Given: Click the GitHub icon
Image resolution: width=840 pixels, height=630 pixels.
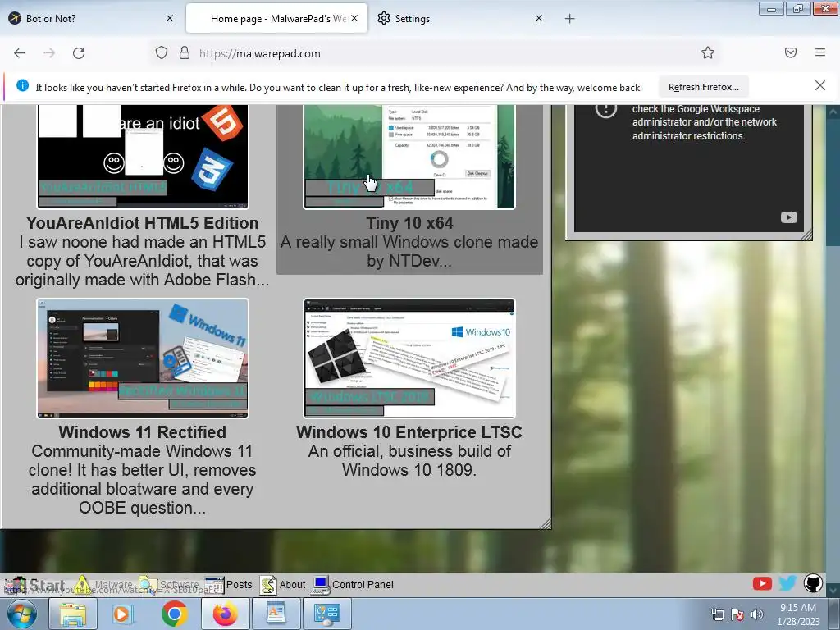Looking at the screenshot, I should pyautogui.click(x=813, y=583).
